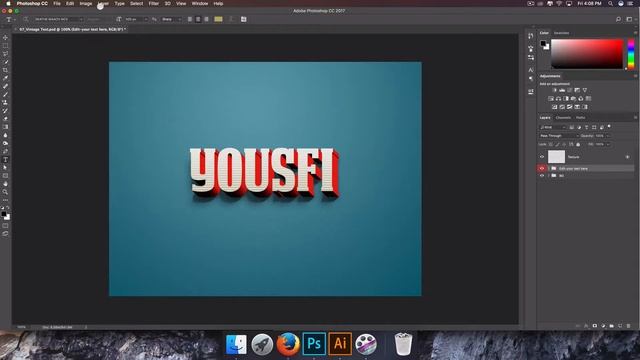Viewport: 640px width, 360px height.
Task: Expand the BG group
Action: click(x=549, y=176)
